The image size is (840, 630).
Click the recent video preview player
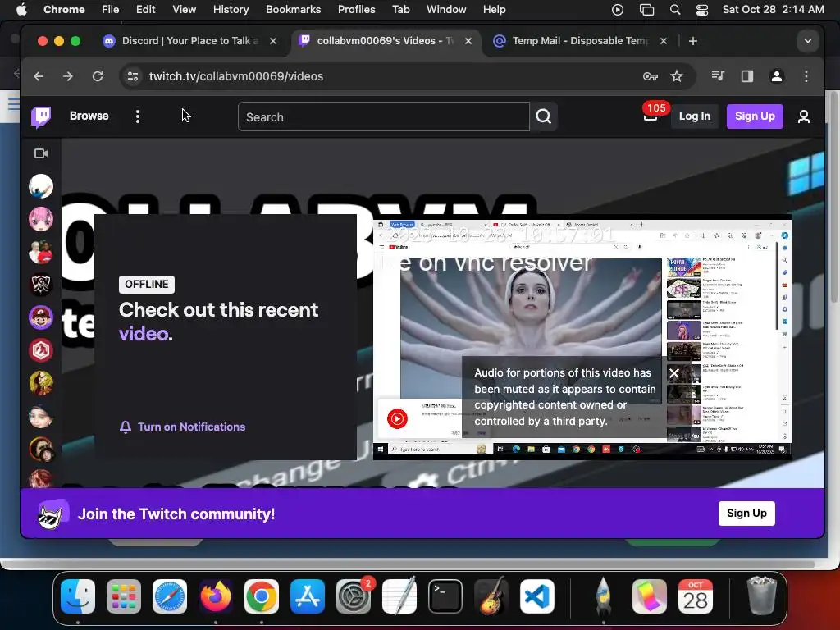point(582,339)
